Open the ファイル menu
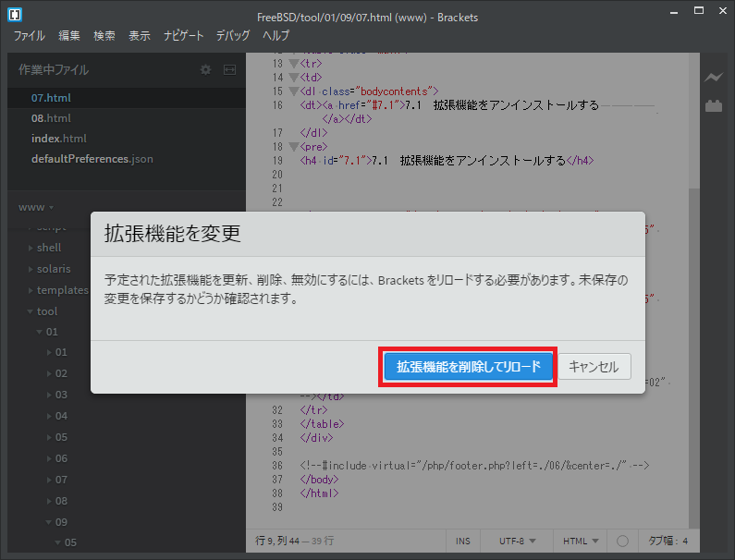This screenshot has width=735, height=560. (x=29, y=36)
